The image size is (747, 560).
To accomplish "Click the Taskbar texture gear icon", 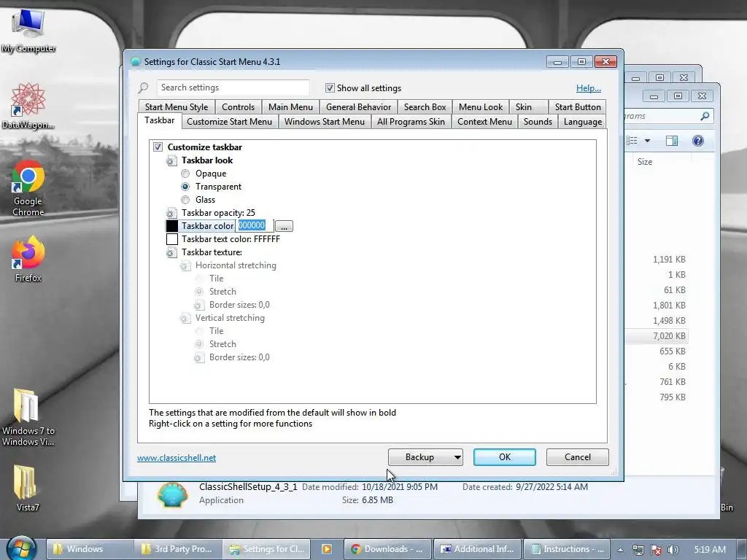I will point(171,252).
